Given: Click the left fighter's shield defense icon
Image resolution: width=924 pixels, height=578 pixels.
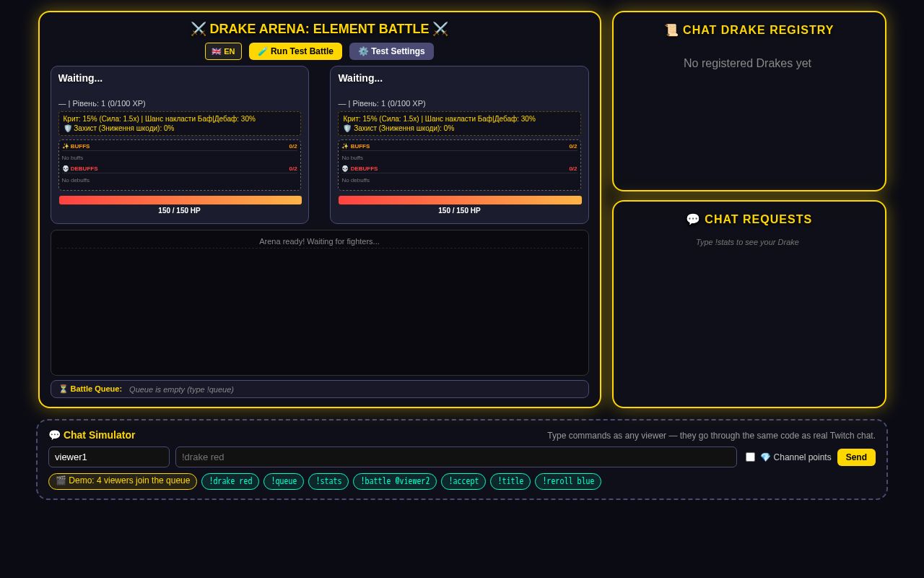Looking at the screenshot, I should point(68,129).
